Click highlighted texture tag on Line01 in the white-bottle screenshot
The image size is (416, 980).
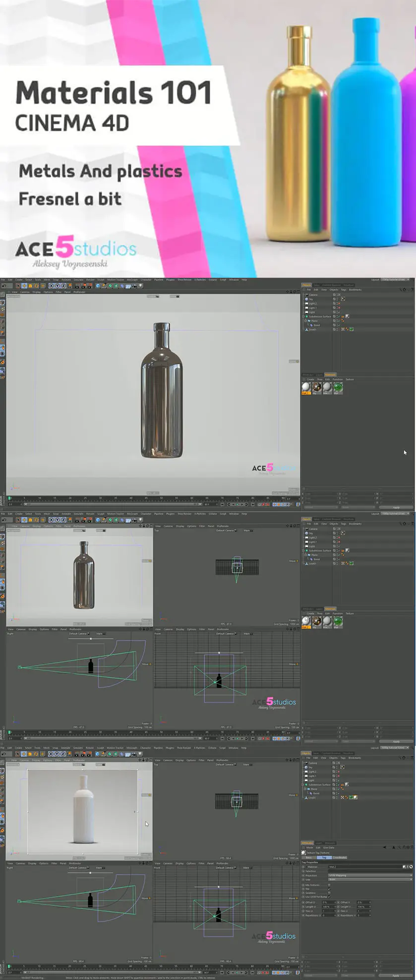[x=355, y=797]
